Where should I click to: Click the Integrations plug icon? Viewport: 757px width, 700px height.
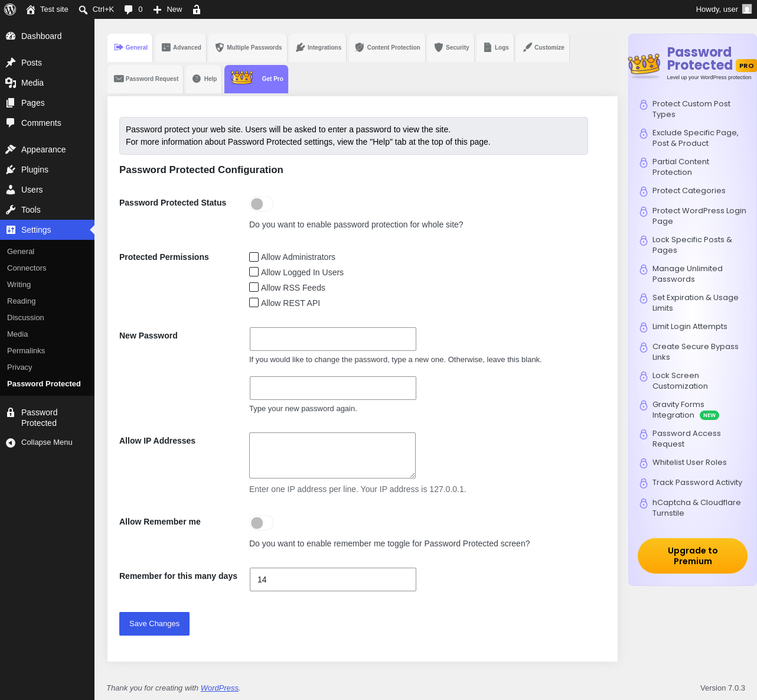[x=301, y=47]
